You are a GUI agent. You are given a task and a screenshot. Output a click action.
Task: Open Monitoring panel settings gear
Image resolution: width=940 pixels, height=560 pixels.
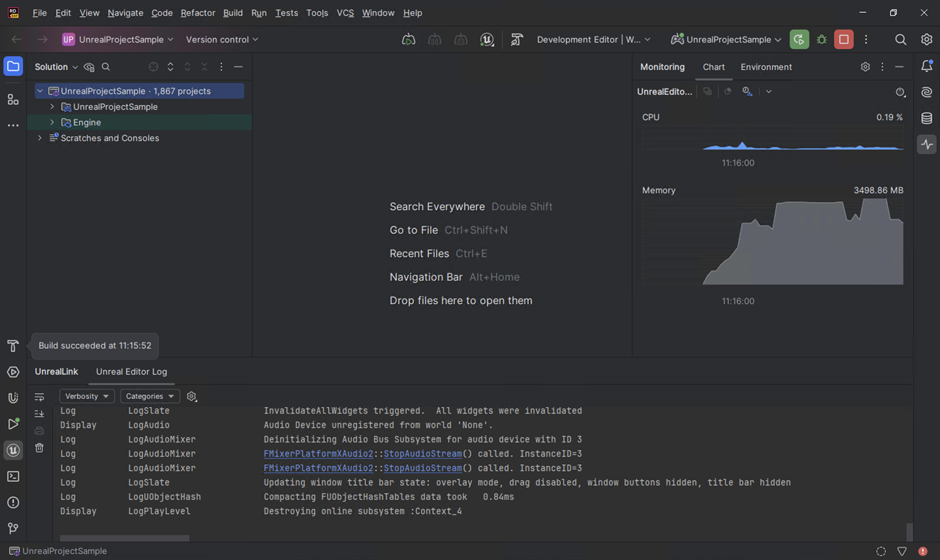tap(865, 67)
